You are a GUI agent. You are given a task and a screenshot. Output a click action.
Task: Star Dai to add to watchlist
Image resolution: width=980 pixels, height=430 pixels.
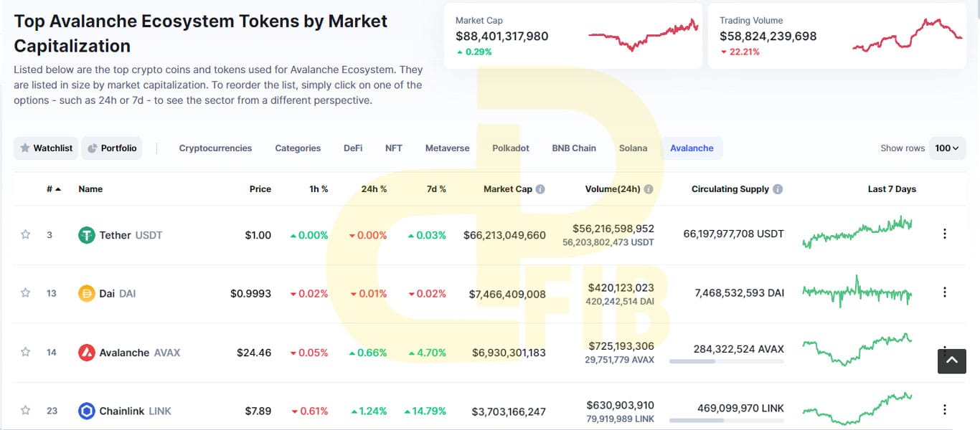coord(26,292)
